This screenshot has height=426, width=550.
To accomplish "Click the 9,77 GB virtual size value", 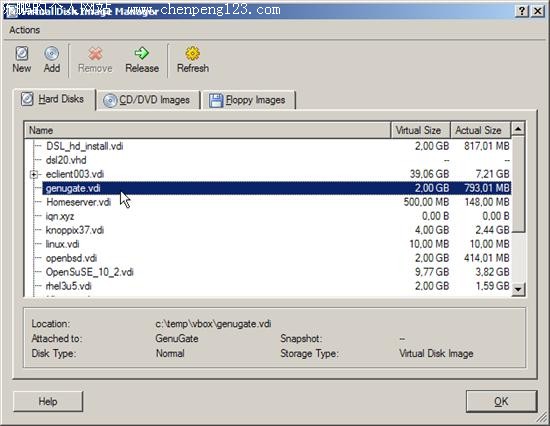I will pos(432,272).
